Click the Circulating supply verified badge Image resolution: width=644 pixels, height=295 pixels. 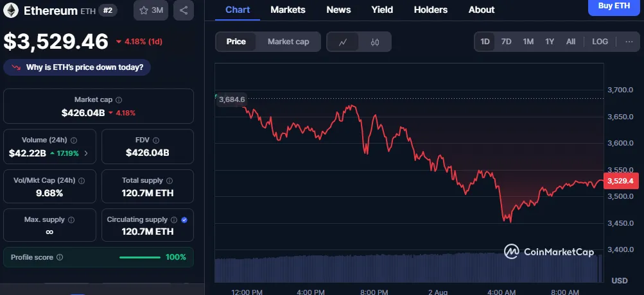(184, 220)
